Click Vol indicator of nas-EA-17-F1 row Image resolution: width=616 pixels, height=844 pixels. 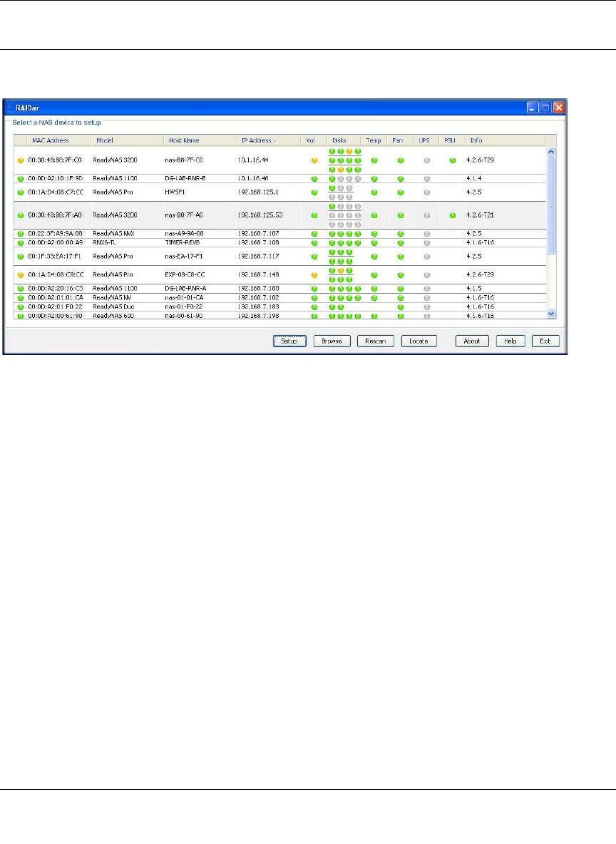click(x=314, y=257)
